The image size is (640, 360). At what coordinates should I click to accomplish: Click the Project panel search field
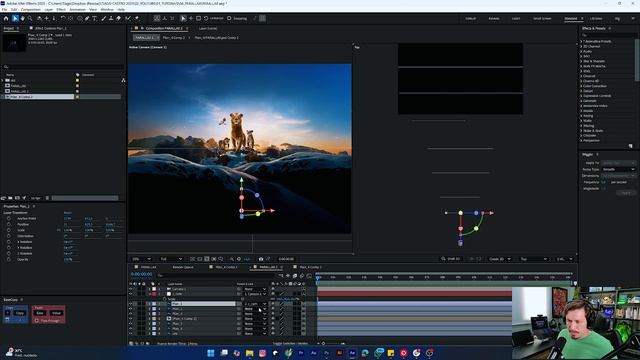tap(63, 67)
